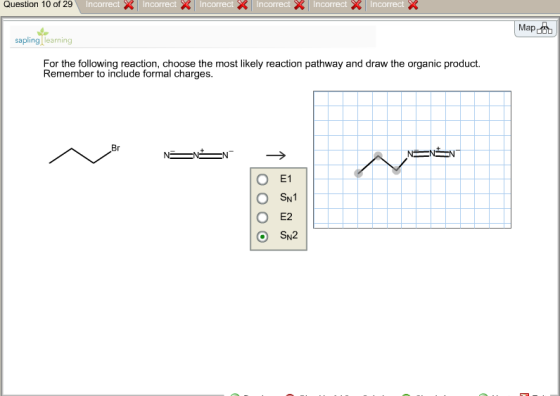
Task: Select the SN1 reaction pathway option
Action: click(262, 198)
